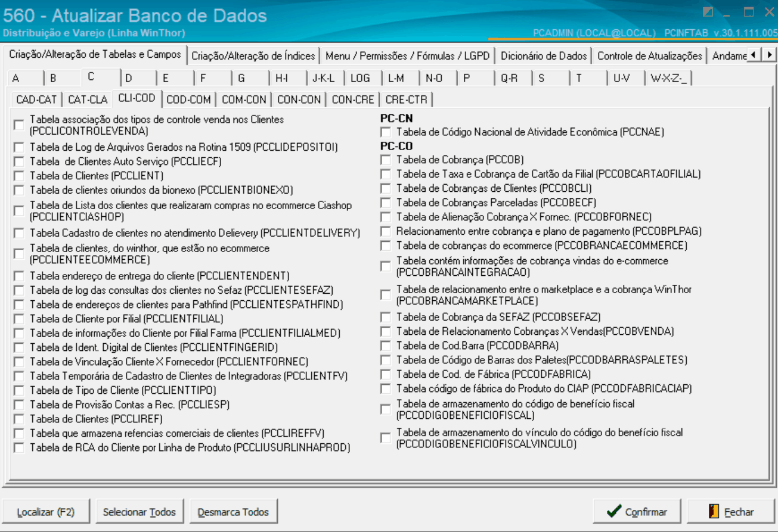778x532 pixels.
Task: Toggle Tabela de Clientes (PCCLIREF) checkbox
Action: [19, 419]
